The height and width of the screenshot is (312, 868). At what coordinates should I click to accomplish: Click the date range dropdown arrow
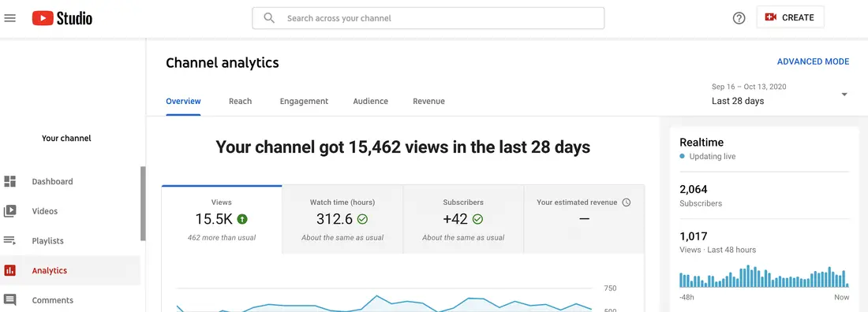coord(844,95)
